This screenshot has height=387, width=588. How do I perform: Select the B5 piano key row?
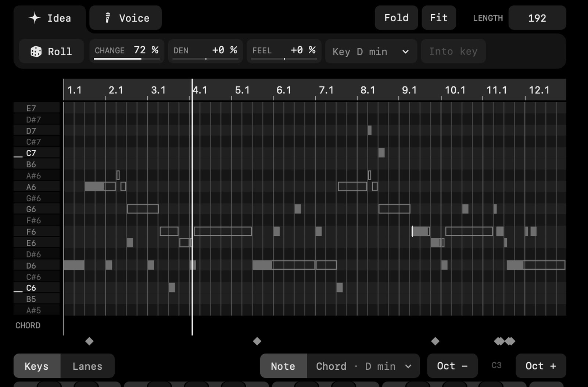click(37, 299)
